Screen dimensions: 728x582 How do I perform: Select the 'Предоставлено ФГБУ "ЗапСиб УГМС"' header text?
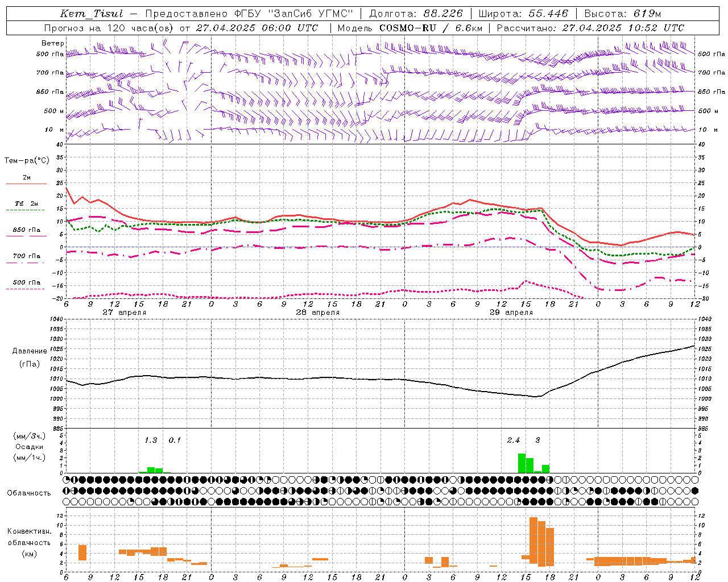[x=249, y=14]
